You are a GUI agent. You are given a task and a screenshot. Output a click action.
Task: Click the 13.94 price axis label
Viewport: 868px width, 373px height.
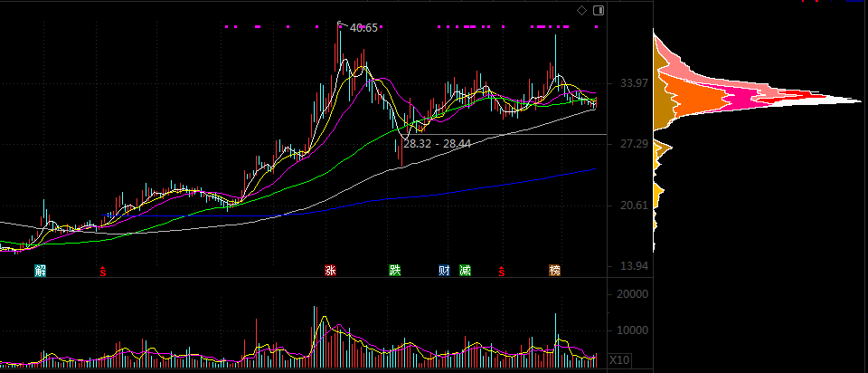click(x=635, y=266)
